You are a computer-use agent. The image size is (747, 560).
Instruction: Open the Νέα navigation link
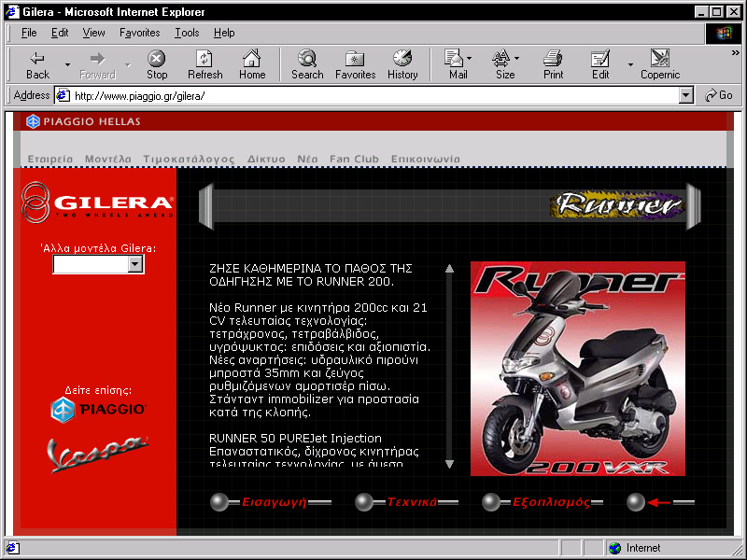coord(307,159)
